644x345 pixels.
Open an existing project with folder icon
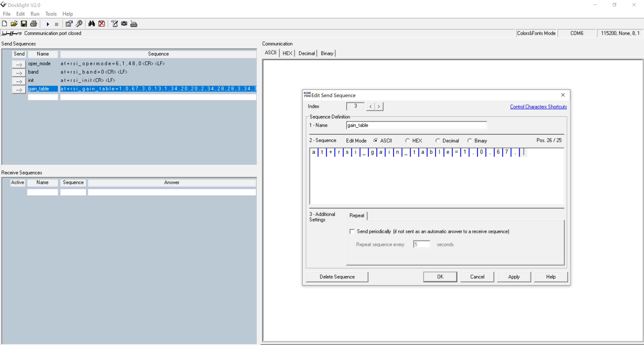click(x=14, y=24)
